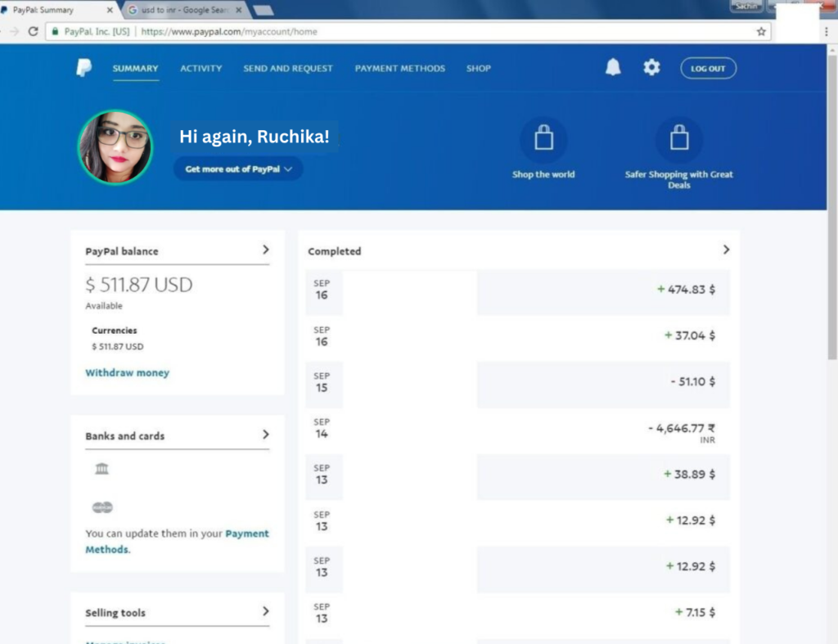Expand the Completed transactions chevron
The width and height of the screenshot is (838, 644).
[726, 250]
